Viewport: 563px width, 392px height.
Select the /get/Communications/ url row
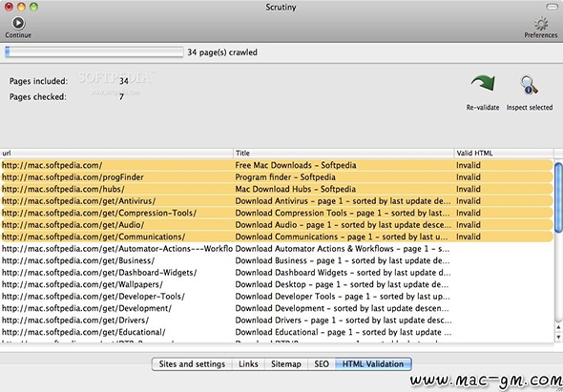tap(277, 237)
